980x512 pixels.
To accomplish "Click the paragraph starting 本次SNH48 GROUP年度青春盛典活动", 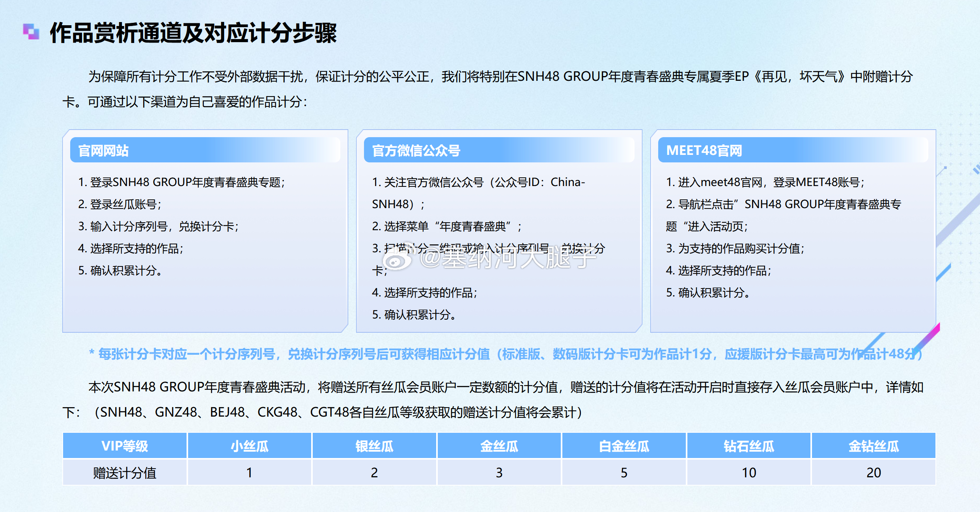I will tap(493, 399).
